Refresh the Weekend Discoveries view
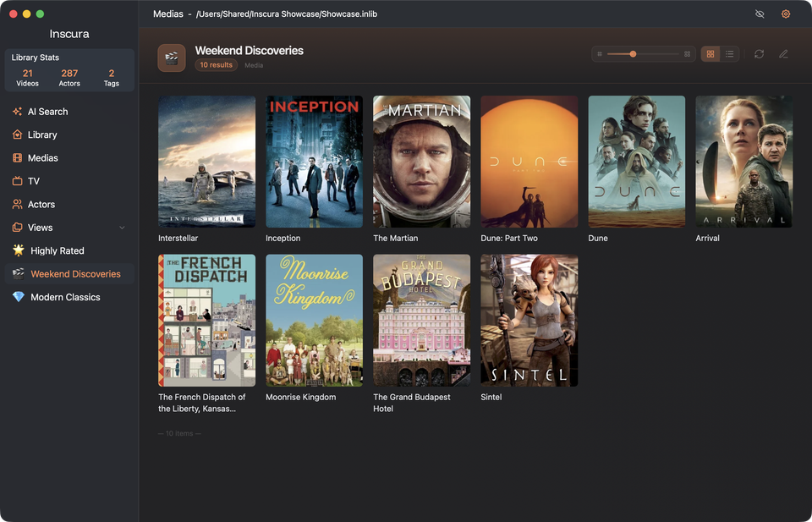 760,54
